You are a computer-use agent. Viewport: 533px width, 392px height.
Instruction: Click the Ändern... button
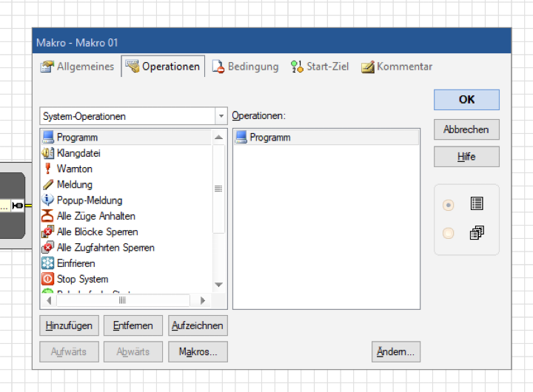[x=395, y=351]
